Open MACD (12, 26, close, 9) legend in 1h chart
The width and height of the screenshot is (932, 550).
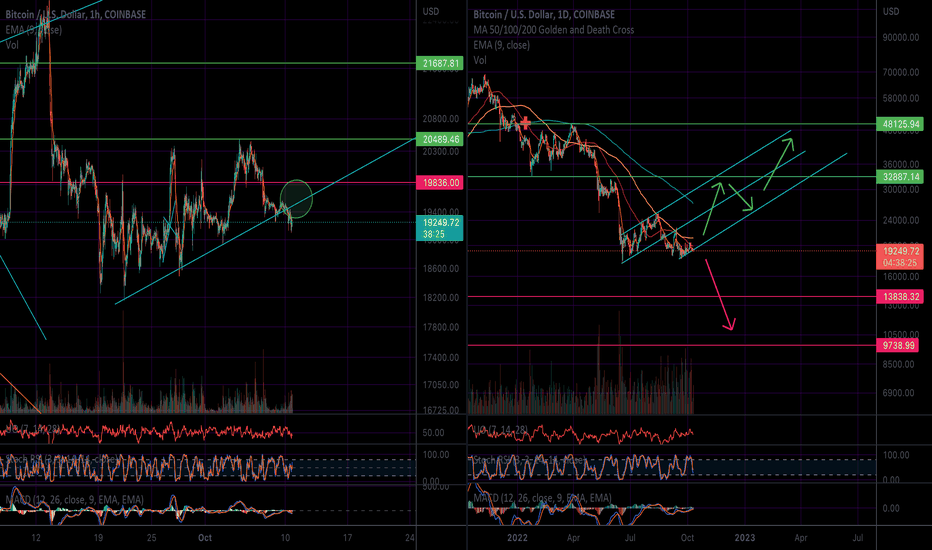74,499
